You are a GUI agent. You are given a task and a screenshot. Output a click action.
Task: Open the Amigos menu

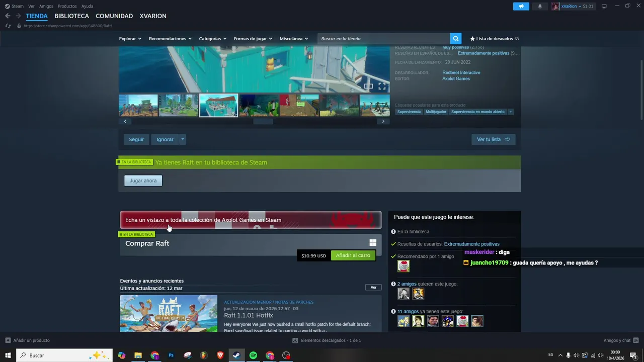(46, 6)
